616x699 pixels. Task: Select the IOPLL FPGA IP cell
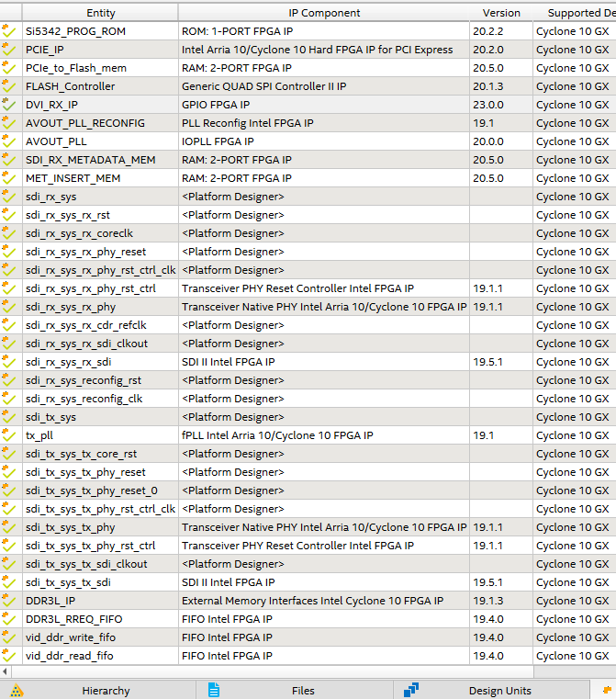coord(324,141)
